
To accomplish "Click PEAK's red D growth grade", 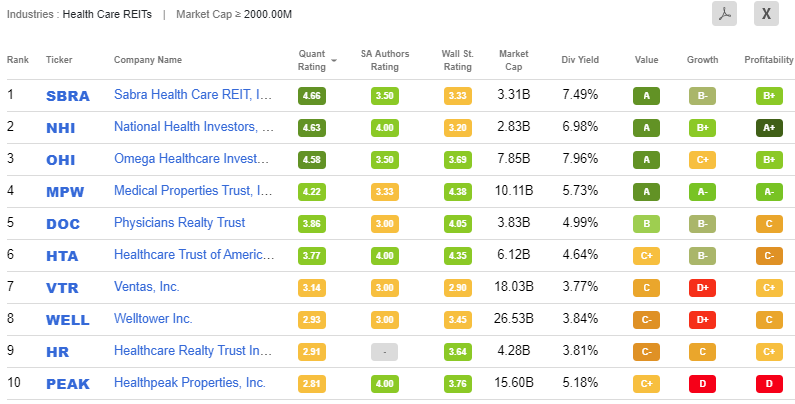I will [702, 383].
